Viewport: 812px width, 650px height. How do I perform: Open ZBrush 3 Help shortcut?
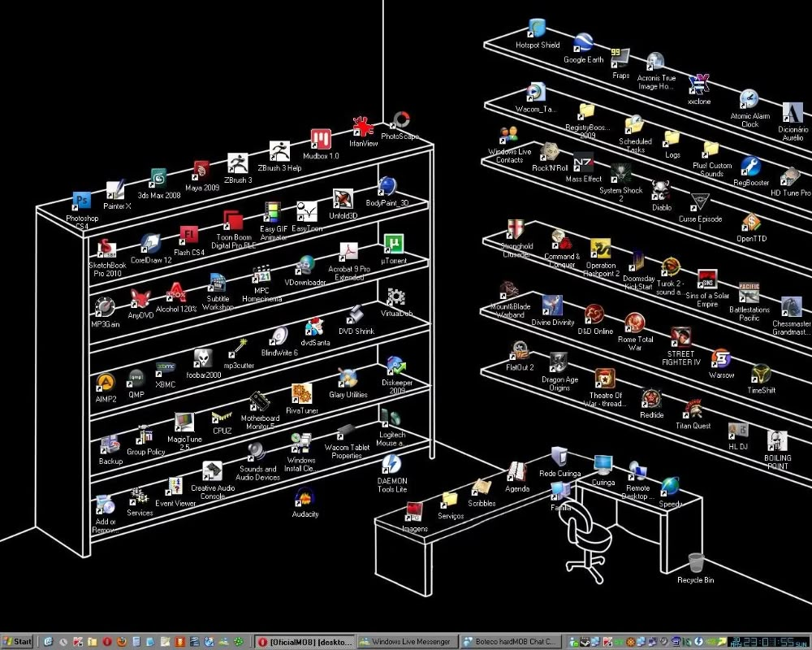[279, 151]
